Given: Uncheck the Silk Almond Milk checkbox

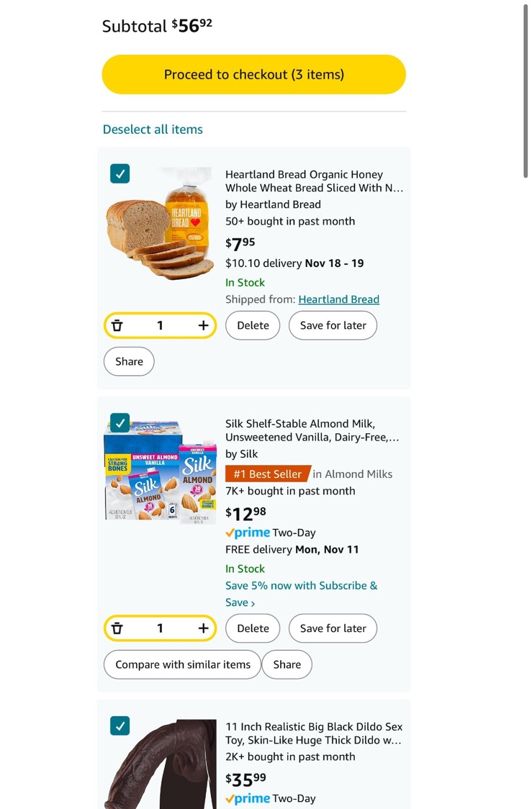Looking at the screenshot, I should 120,422.
